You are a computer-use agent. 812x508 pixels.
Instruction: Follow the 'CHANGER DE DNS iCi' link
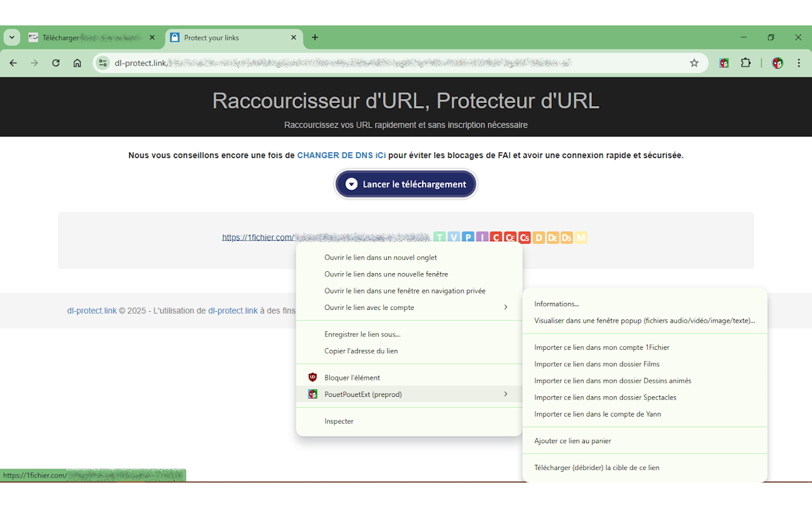(341, 155)
